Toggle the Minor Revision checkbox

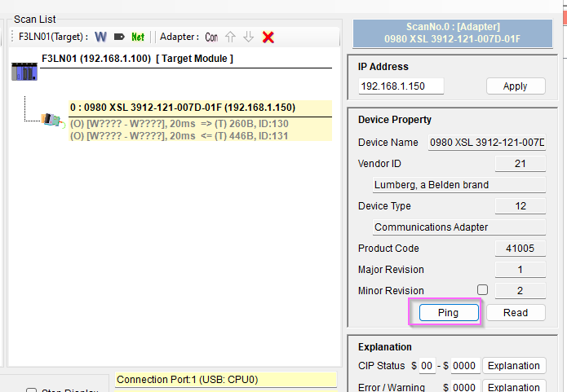(x=482, y=290)
